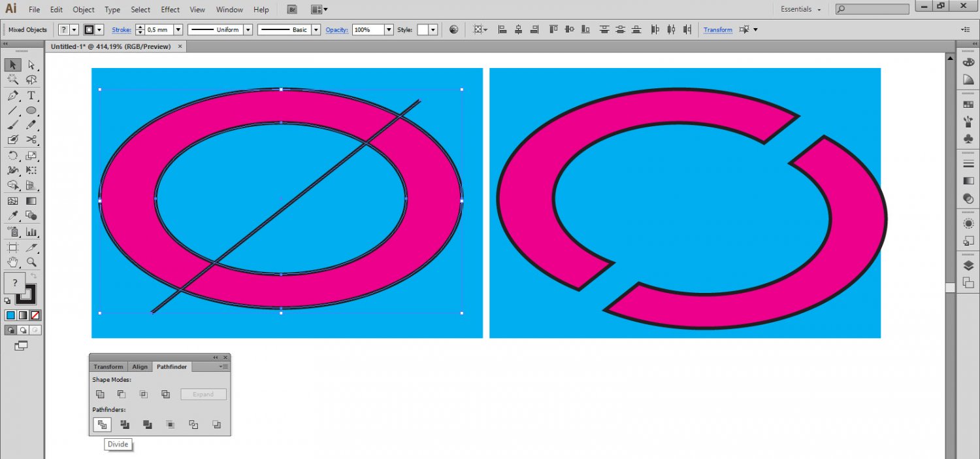Choose the Line Segment tool

(12, 110)
